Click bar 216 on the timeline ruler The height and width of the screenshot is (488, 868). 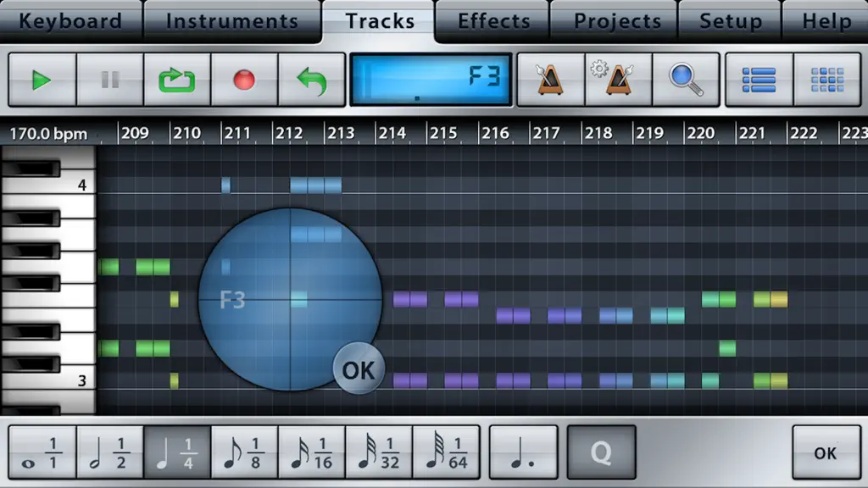[x=494, y=133]
